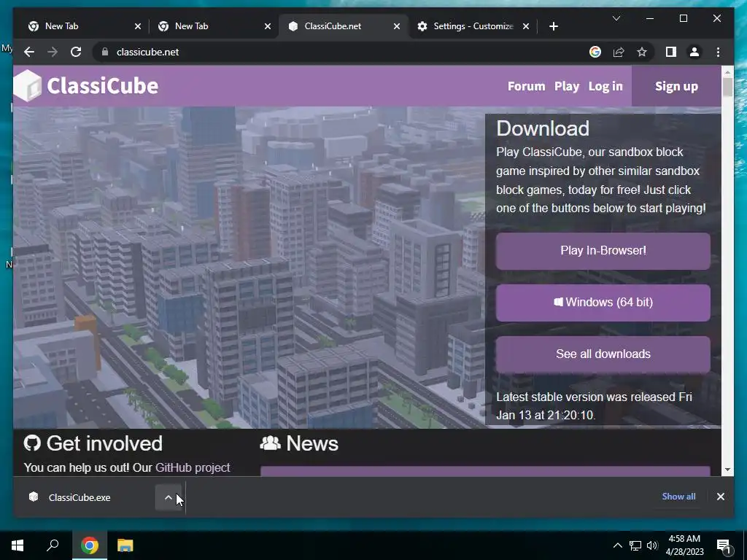This screenshot has width=747, height=560.
Task: Open the notification center icon
Action: point(724,545)
